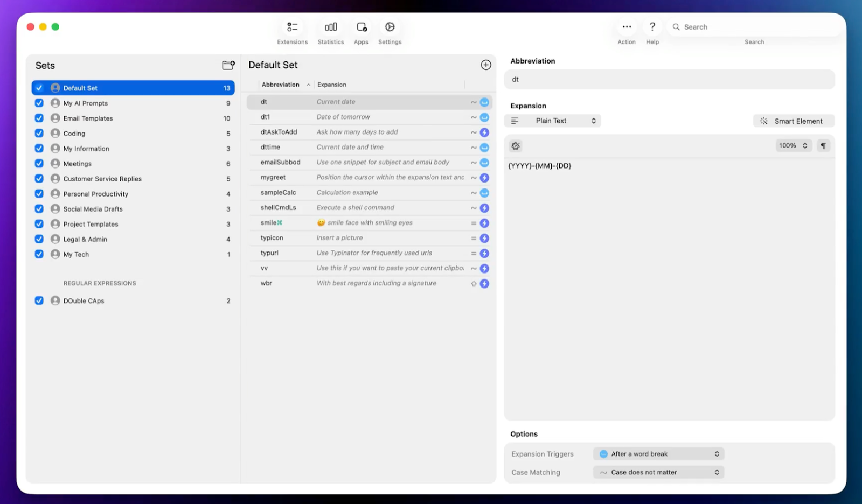
Task: Select the dt1 snippet row
Action: [x=369, y=117]
